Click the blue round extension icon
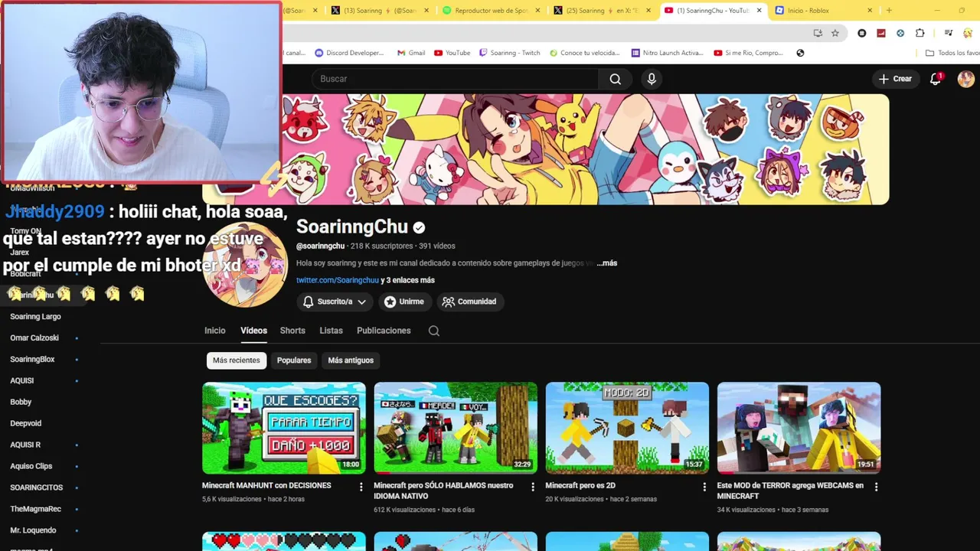 click(x=900, y=33)
